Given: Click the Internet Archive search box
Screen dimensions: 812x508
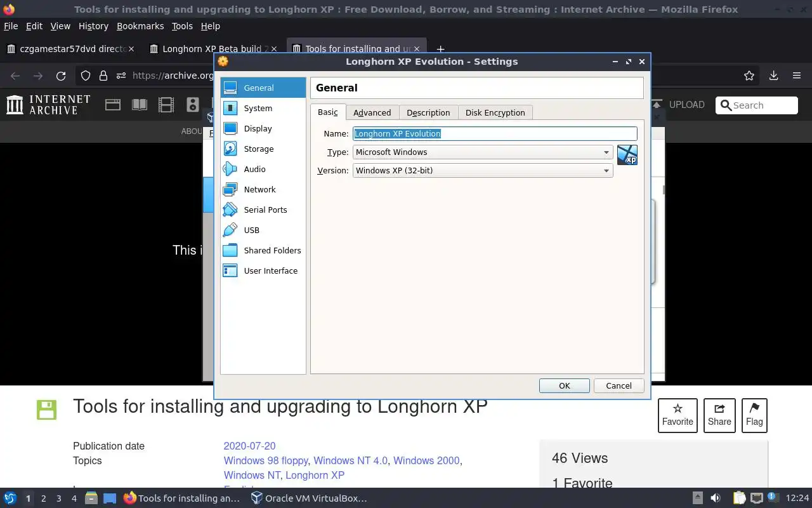Looking at the screenshot, I should point(757,105).
